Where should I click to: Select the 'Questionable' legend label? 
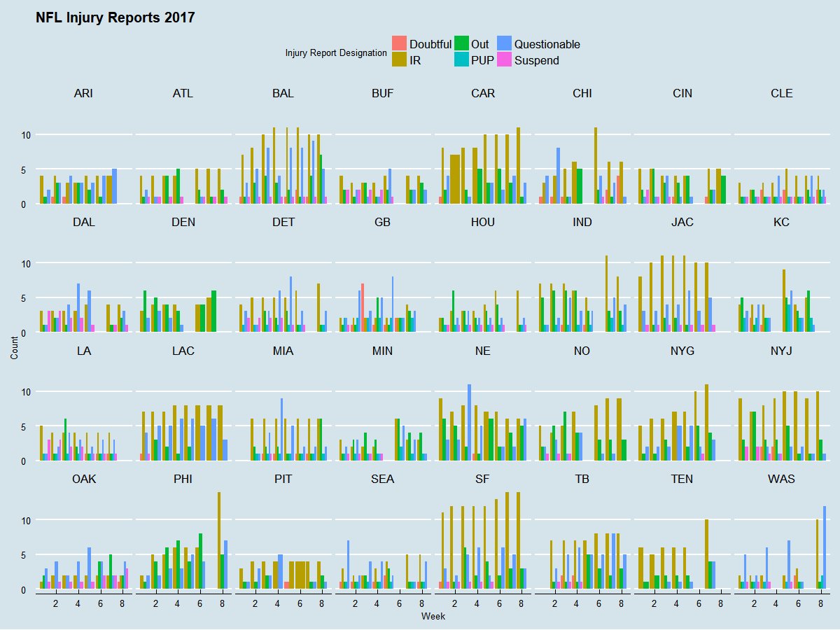[x=547, y=44]
